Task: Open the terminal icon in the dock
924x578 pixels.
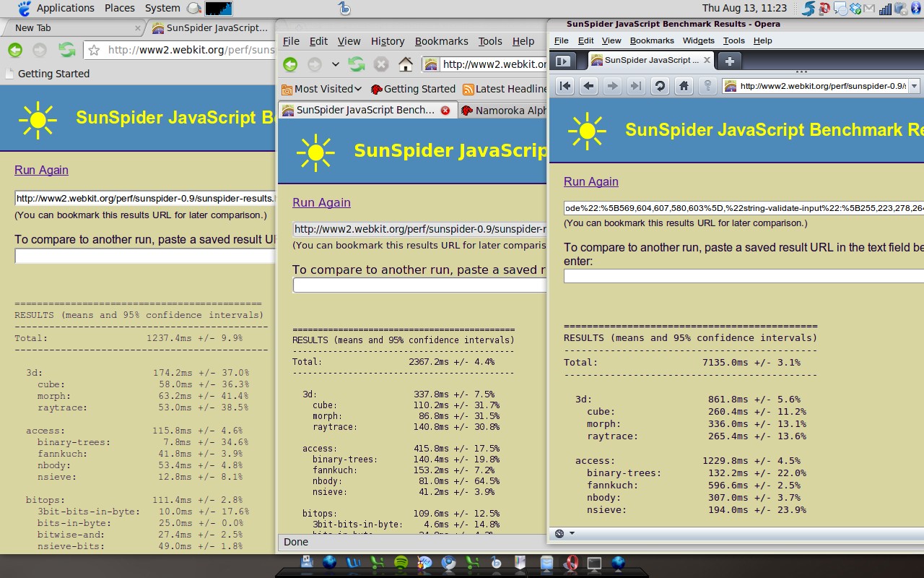Action: [x=594, y=563]
